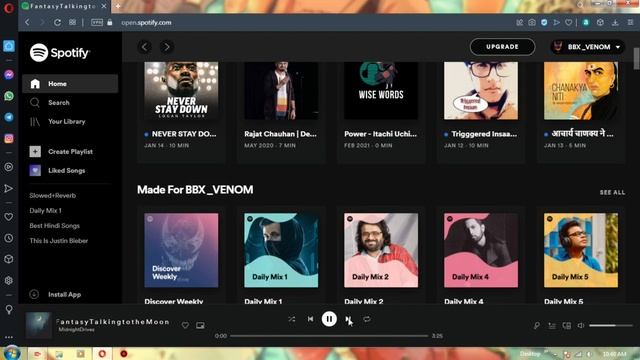Open Opera speed dial grid icon
The width and height of the screenshot is (640, 360).
(72, 22)
